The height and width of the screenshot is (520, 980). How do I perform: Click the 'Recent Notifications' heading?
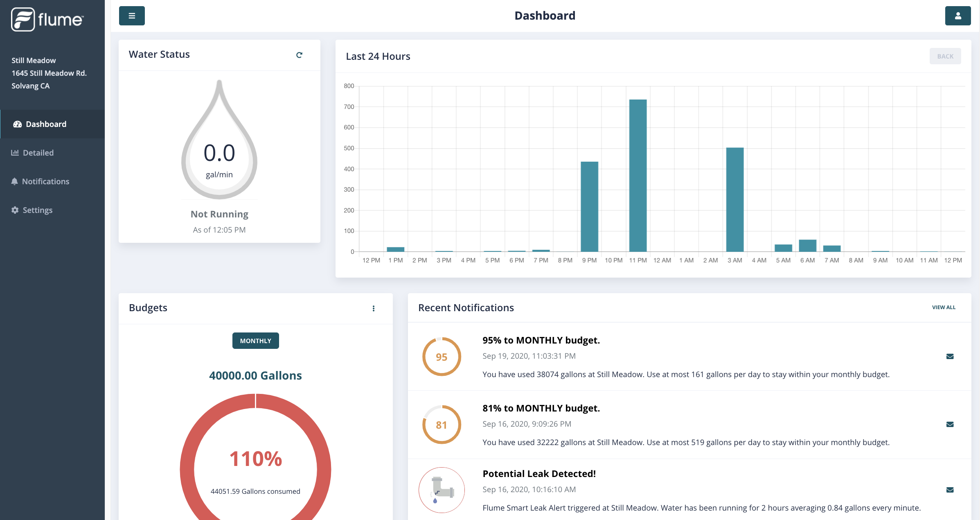click(x=466, y=308)
